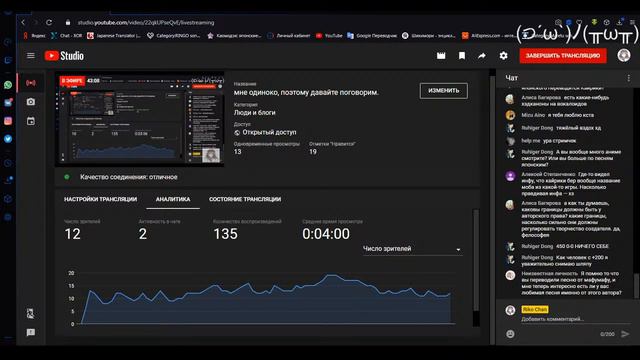This screenshot has width=640, height=360.
Task: Open the mail icon in browser sidebar
Action: coord(8,103)
